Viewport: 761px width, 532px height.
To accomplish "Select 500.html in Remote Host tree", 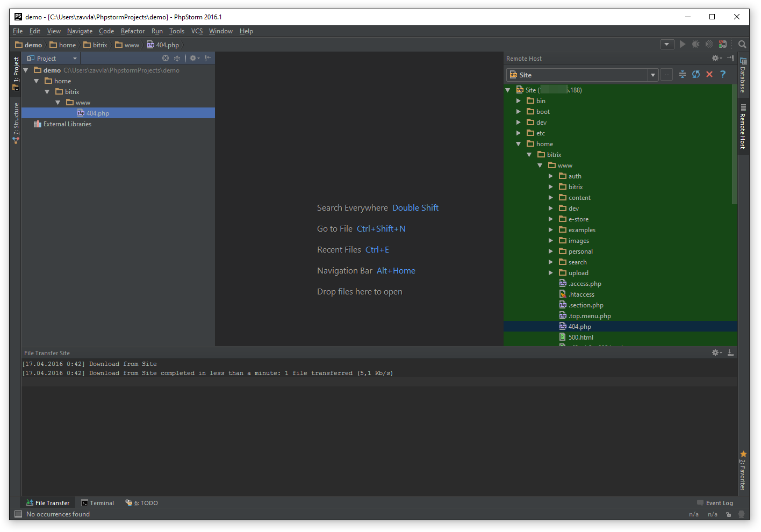I will coord(581,337).
